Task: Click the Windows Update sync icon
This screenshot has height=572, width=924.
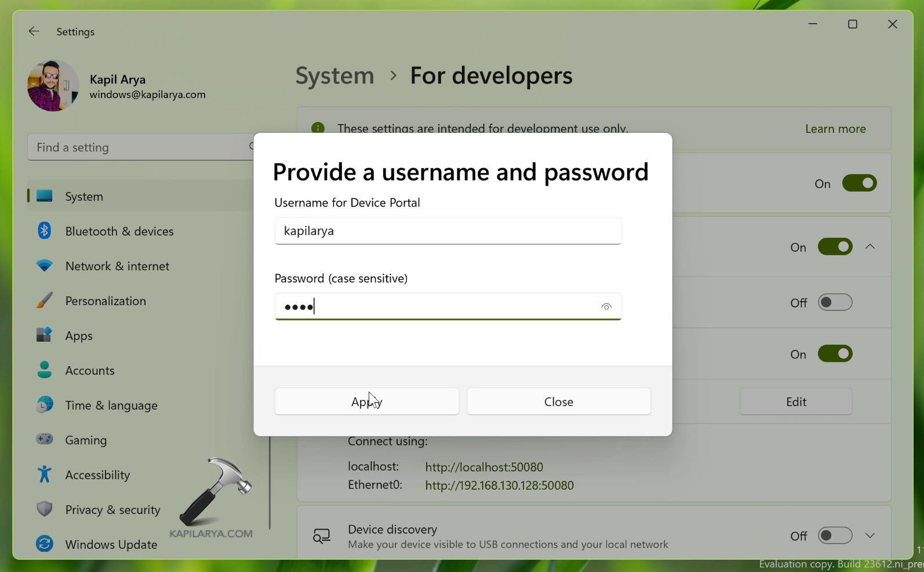Action: (45, 544)
